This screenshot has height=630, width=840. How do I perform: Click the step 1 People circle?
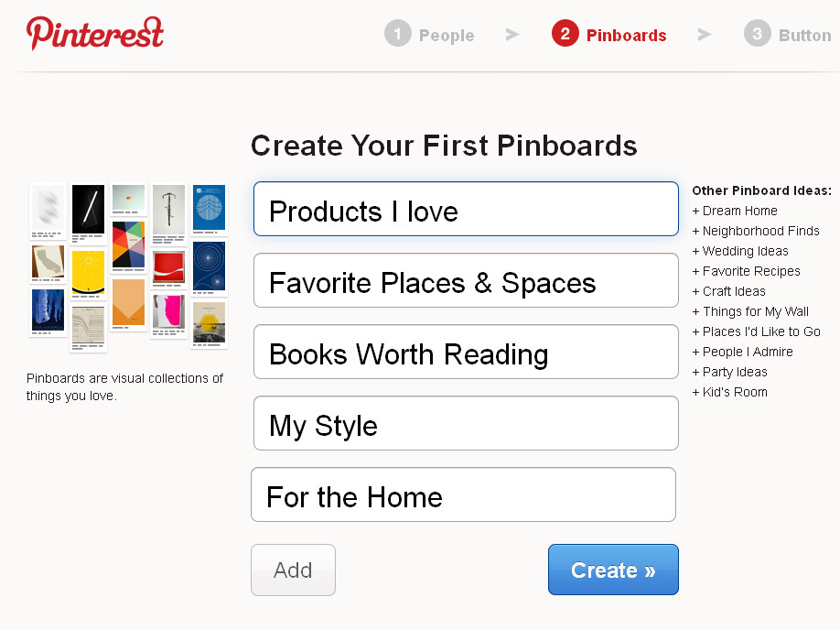coord(398,35)
